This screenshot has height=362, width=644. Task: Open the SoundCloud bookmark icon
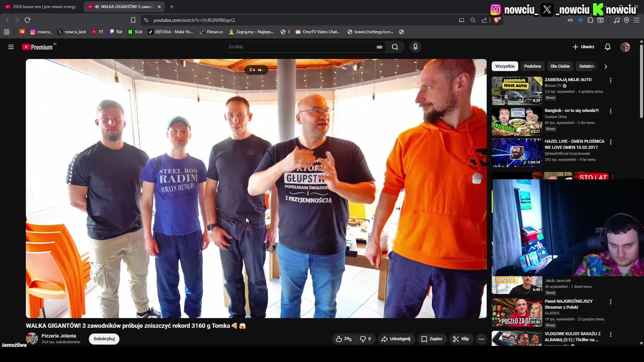pos(22,32)
